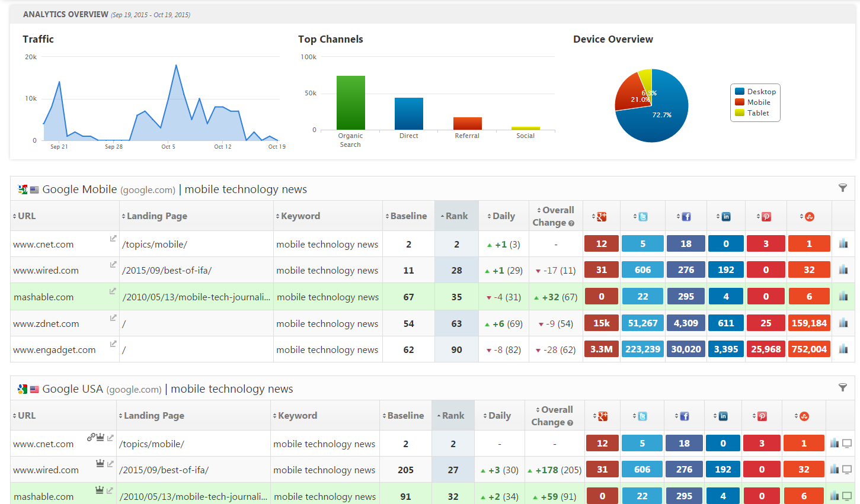Click the Facebook column header icon
The width and height of the screenshot is (860, 504).
pyautogui.click(x=686, y=216)
